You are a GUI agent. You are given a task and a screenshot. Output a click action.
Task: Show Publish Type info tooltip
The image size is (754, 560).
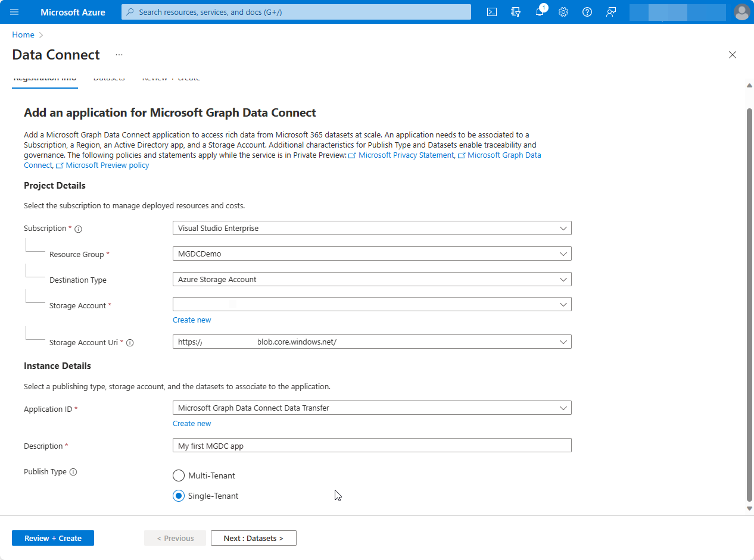(x=71, y=471)
